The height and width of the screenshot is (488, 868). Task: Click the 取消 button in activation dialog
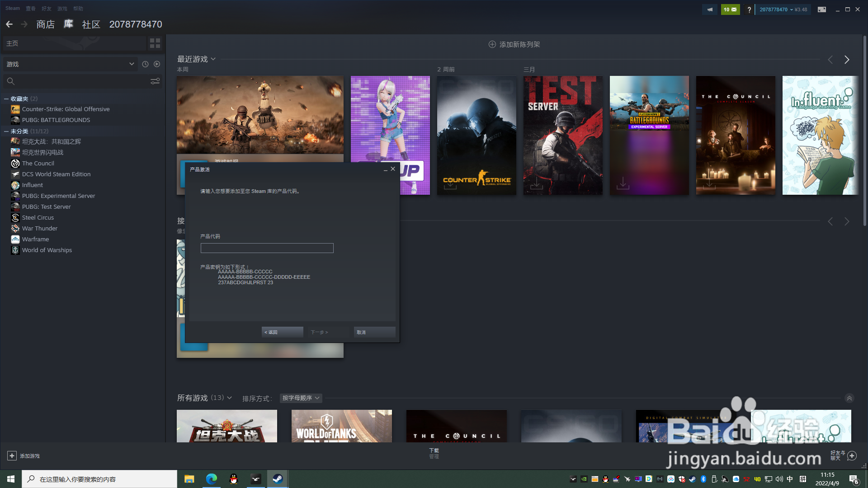pyautogui.click(x=374, y=332)
